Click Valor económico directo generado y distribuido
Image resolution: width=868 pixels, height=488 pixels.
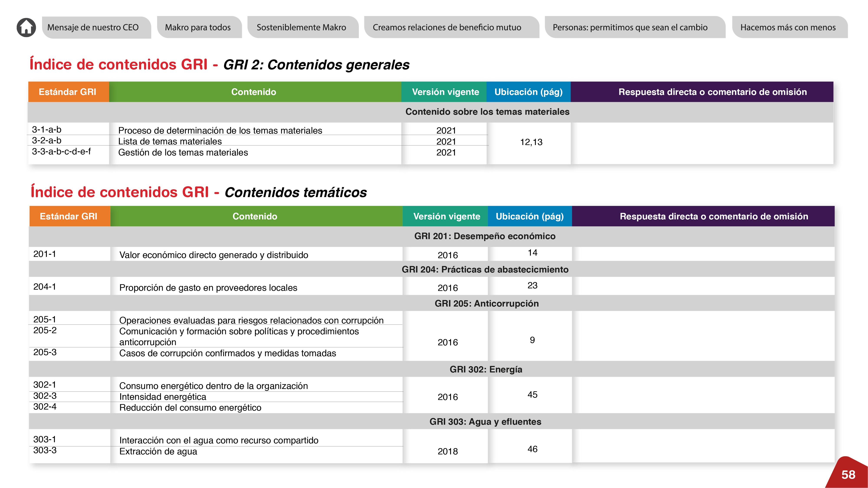point(214,255)
